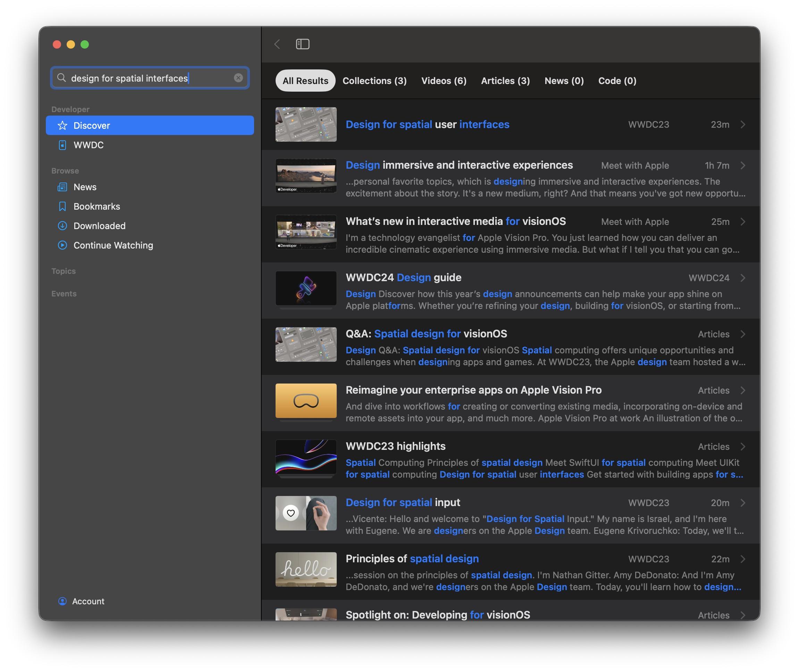Open chevron for What's new in interactive media
This screenshot has height=672, width=799.
pos(743,222)
